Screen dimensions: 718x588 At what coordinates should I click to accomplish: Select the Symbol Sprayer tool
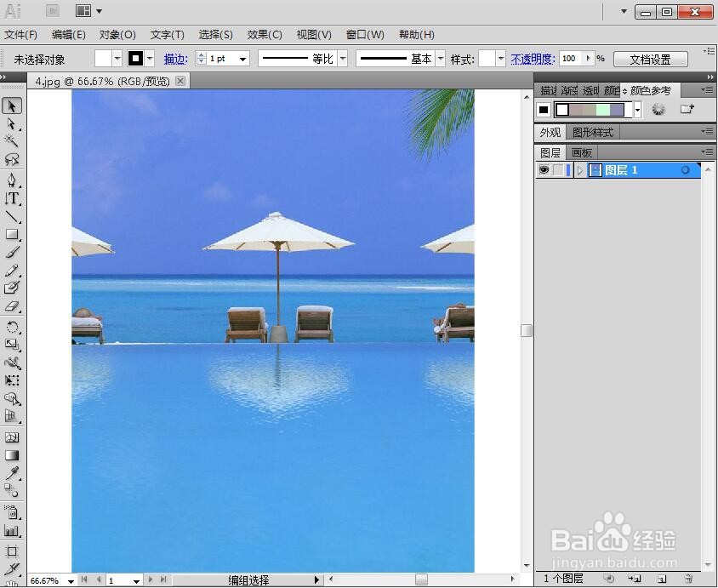(x=12, y=512)
